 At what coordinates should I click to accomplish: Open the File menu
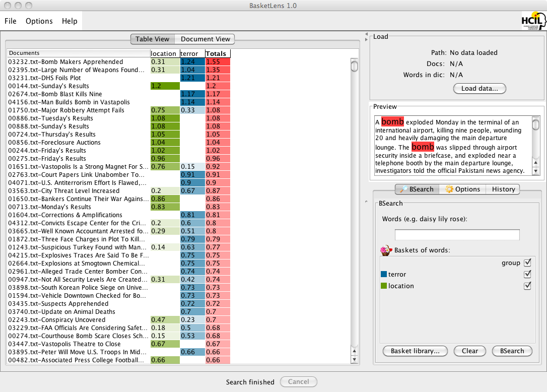click(x=11, y=21)
